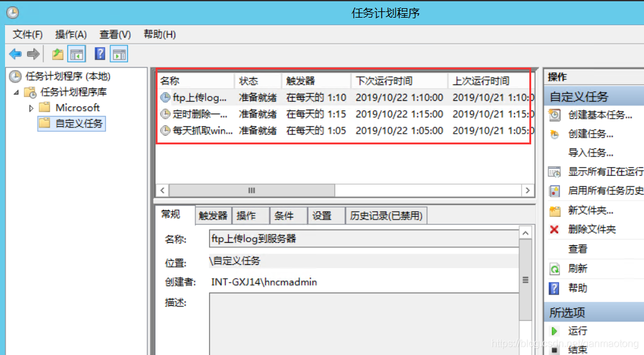Click the clock icon of 每天抓取win task

(165, 131)
